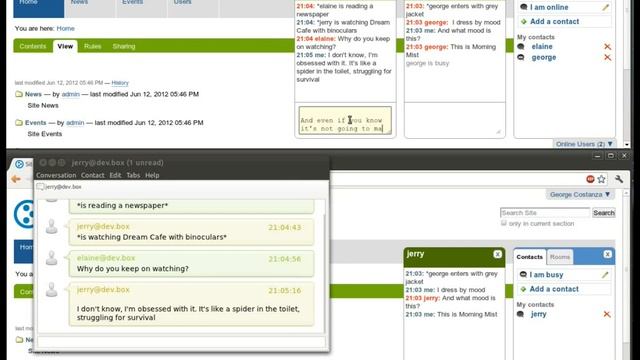Viewport: 640px width, 360px height.
Task: Click 'Why do you keep on watching?' message
Action: click(x=133, y=269)
